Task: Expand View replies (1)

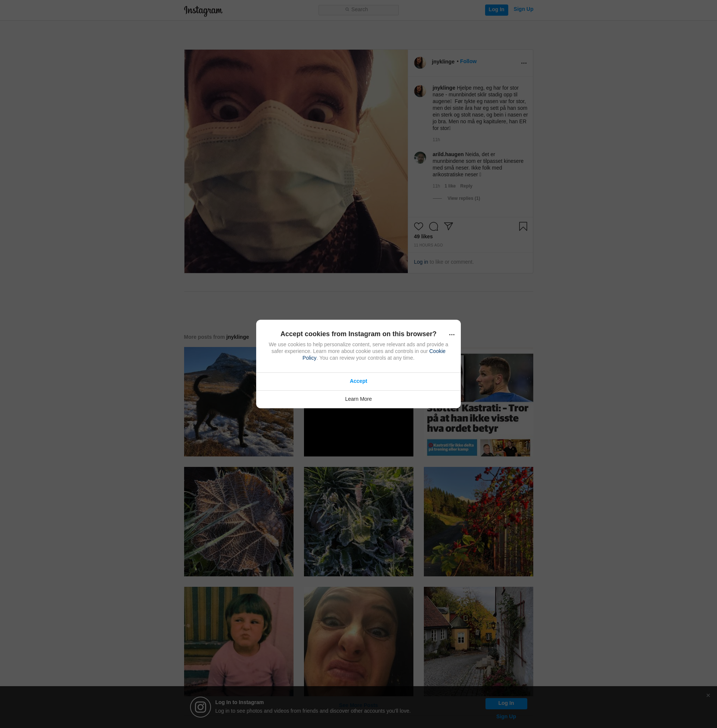Action: (x=463, y=198)
